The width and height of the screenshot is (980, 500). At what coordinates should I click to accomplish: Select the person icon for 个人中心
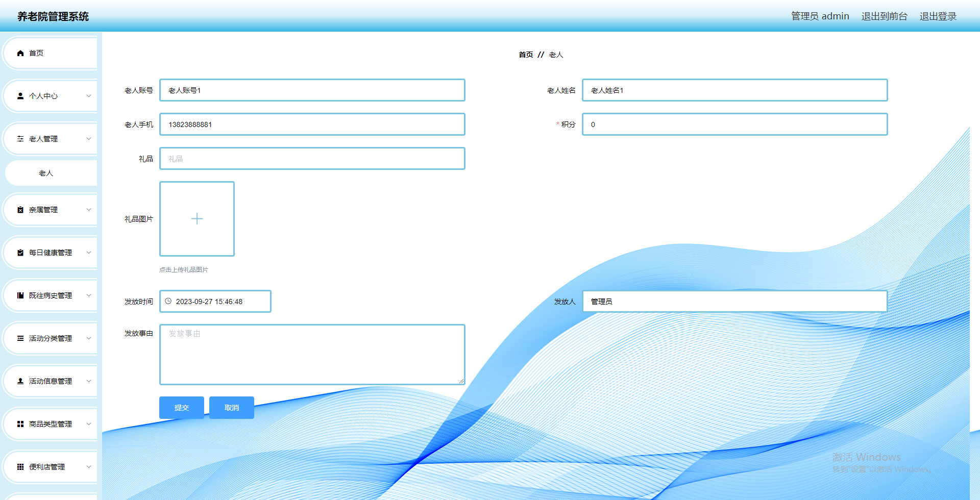[20, 95]
